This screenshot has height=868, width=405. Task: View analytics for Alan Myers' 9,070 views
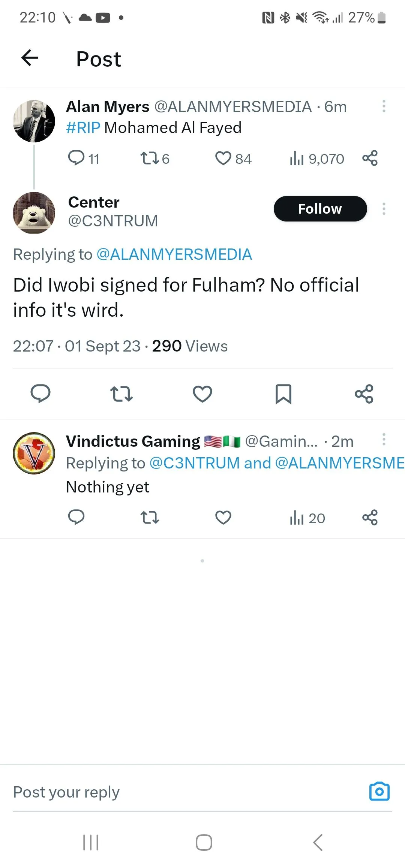coord(316,159)
